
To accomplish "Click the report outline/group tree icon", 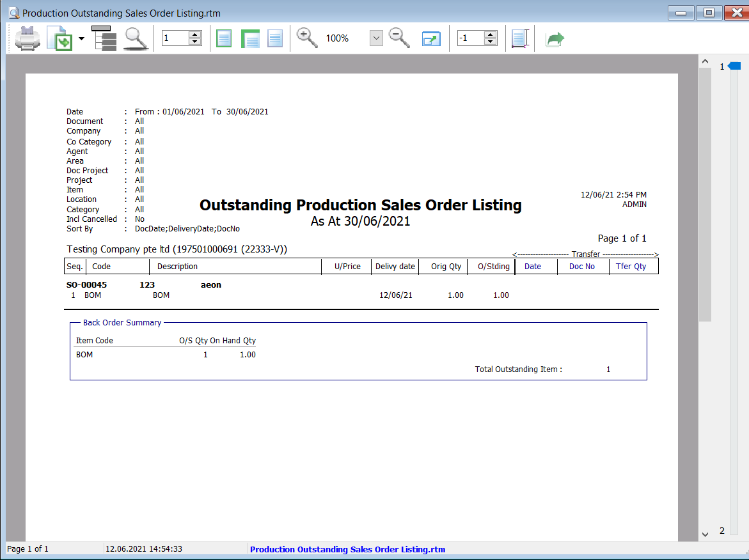I will click(104, 38).
